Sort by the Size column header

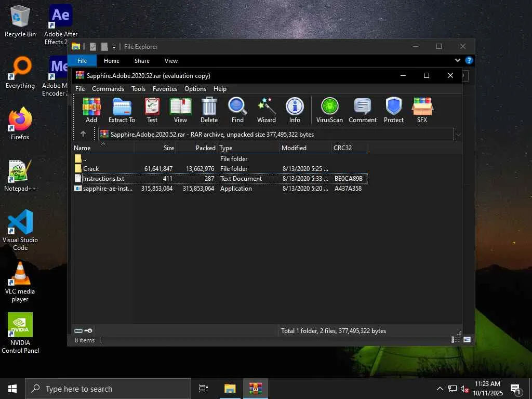click(155, 148)
